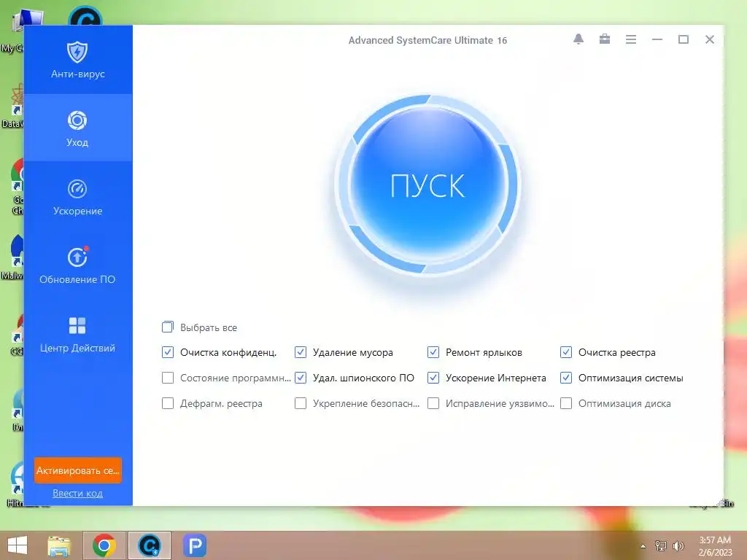The height and width of the screenshot is (560, 747).
Task: Uncheck Ускорение Интернета option
Action: pos(433,378)
